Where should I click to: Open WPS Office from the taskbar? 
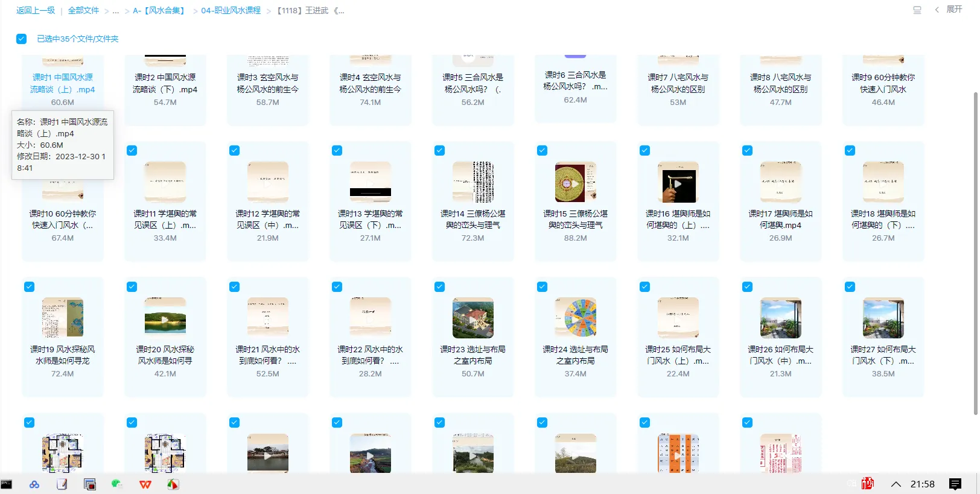pyautogui.click(x=145, y=484)
